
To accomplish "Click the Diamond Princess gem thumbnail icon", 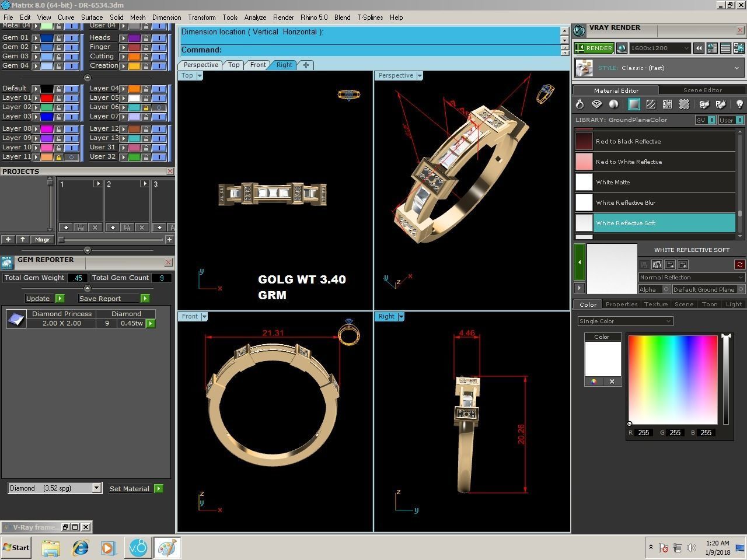I will click(x=16, y=318).
